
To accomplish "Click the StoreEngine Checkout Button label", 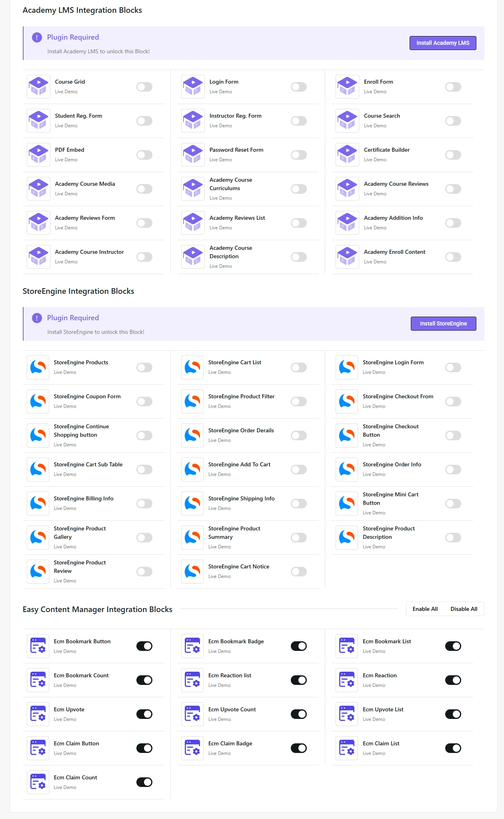I will point(390,431).
